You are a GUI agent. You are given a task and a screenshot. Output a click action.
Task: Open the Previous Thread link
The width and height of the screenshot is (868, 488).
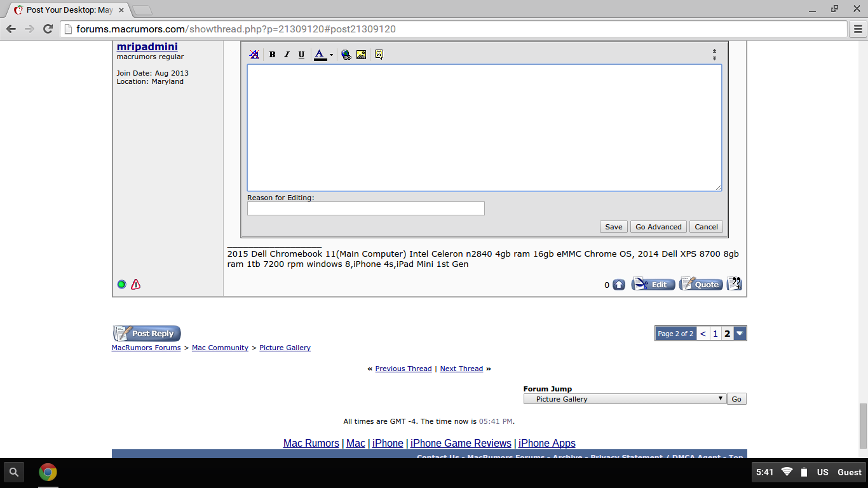click(x=403, y=369)
